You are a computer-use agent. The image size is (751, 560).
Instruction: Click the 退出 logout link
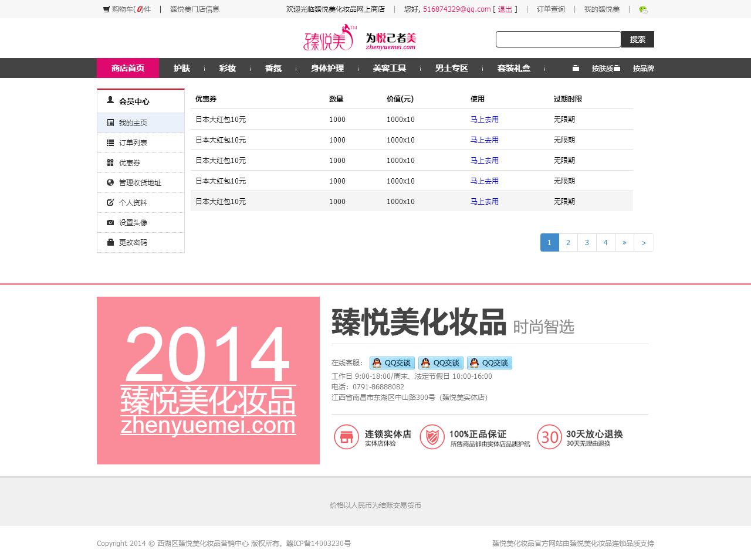click(x=505, y=9)
